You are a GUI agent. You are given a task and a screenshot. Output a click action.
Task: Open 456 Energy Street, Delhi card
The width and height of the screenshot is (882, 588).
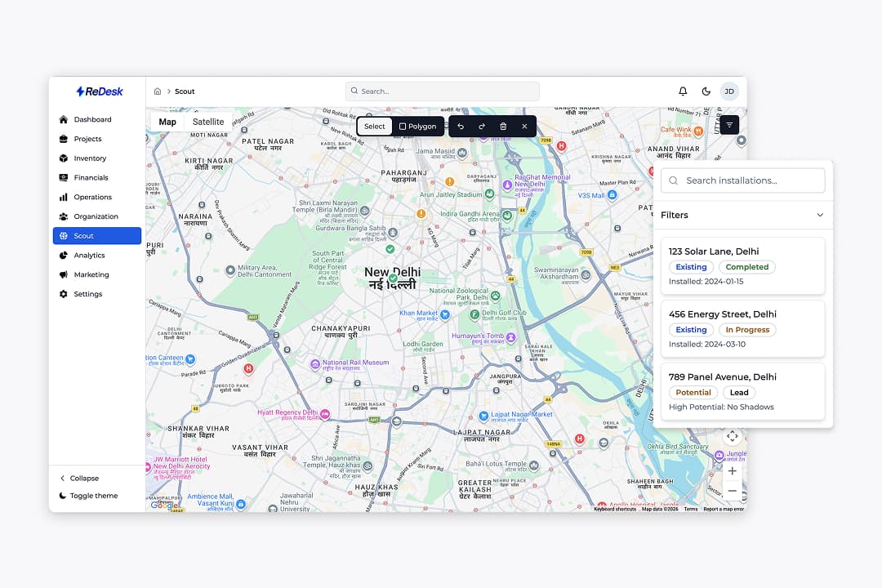click(x=742, y=328)
